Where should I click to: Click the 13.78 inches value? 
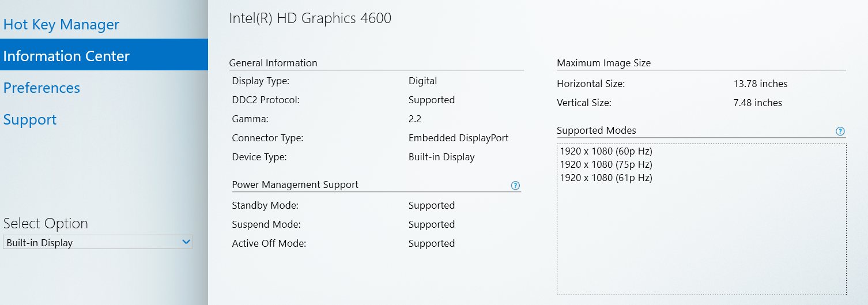click(x=760, y=84)
